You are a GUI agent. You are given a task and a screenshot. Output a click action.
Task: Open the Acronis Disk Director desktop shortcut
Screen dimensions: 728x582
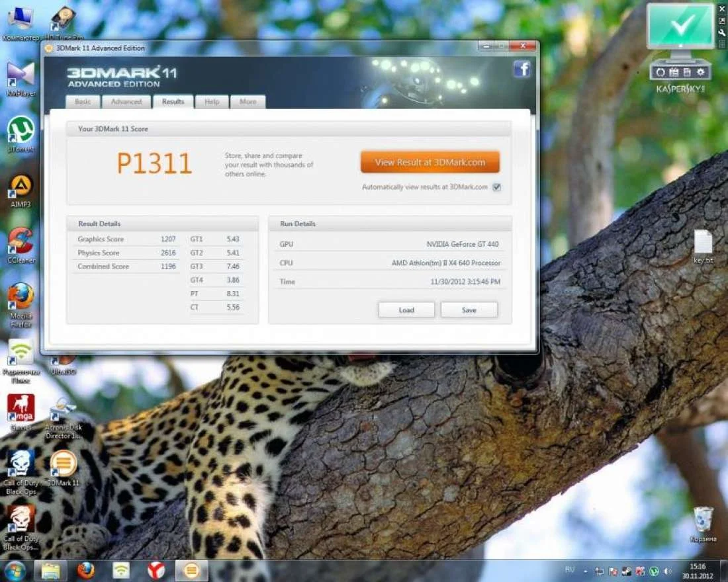[x=64, y=418]
